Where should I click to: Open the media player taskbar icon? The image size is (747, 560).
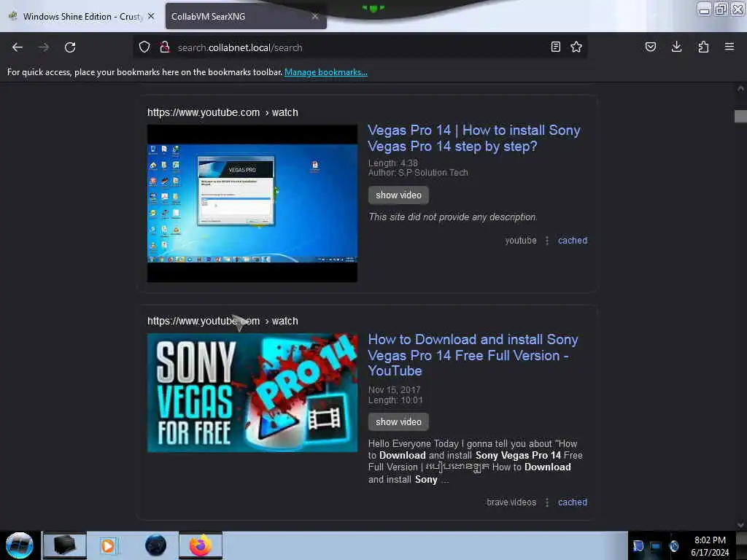click(108, 545)
